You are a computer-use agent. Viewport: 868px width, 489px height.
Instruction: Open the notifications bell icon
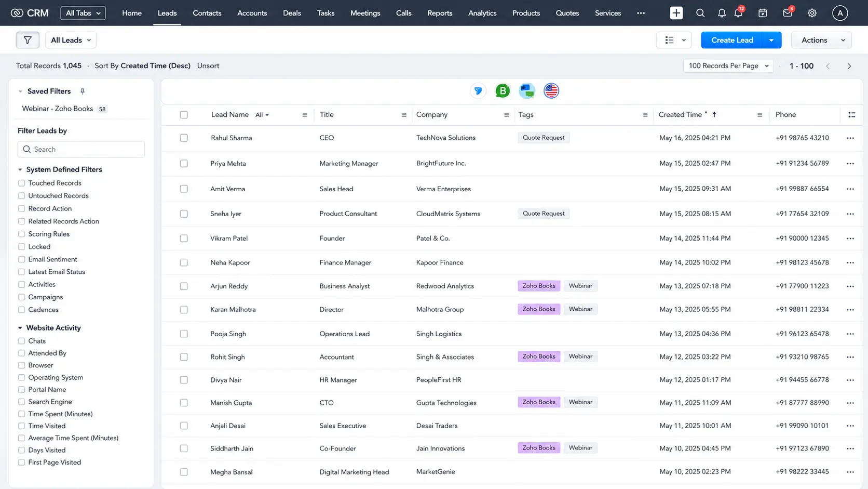click(x=722, y=13)
